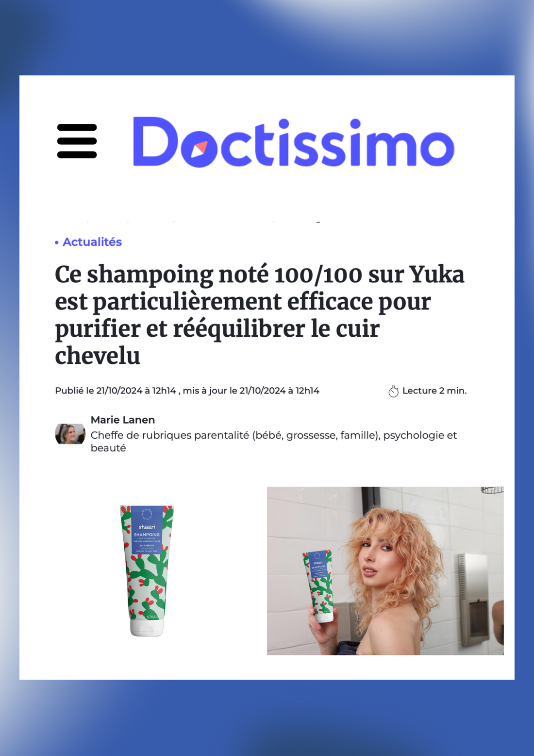The width and height of the screenshot is (534, 756).
Task: Click the bullet dot before Actualités
Action: tap(57, 242)
